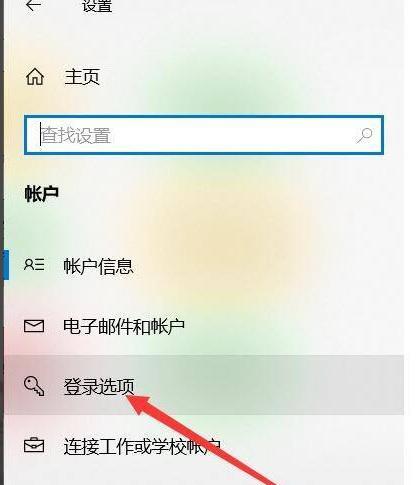Viewport: 416px width, 485px height.
Task: Focus the 查找设置 search field
Action: (x=204, y=135)
